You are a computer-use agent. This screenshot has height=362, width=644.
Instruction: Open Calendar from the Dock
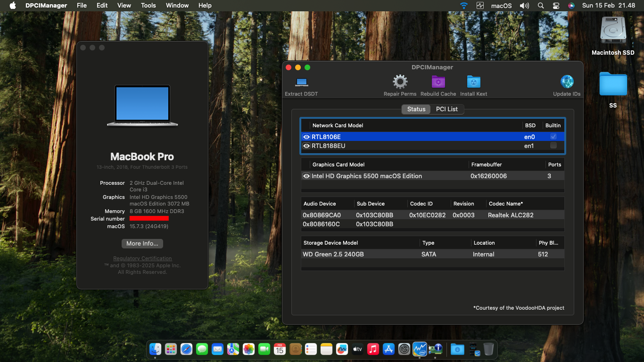coord(280,349)
